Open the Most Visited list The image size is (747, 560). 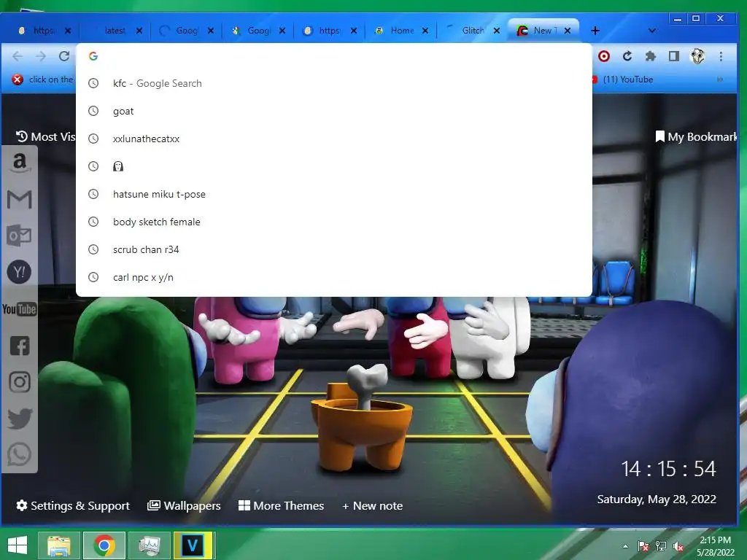[46, 136]
